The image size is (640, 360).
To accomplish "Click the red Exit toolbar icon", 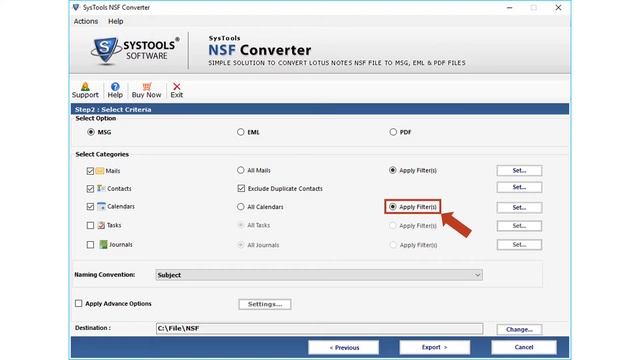I will pyautogui.click(x=176, y=90).
